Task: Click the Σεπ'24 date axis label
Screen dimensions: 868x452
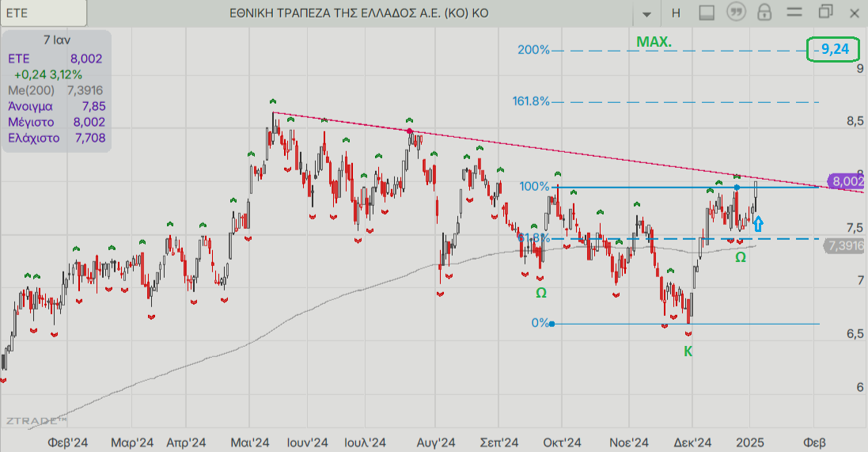Action: 499,443
